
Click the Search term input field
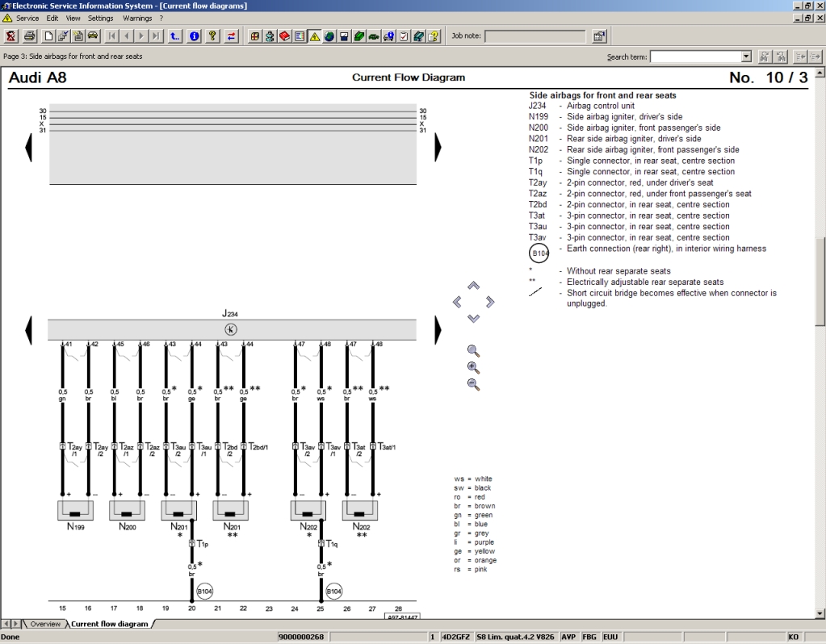pyautogui.click(x=695, y=56)
